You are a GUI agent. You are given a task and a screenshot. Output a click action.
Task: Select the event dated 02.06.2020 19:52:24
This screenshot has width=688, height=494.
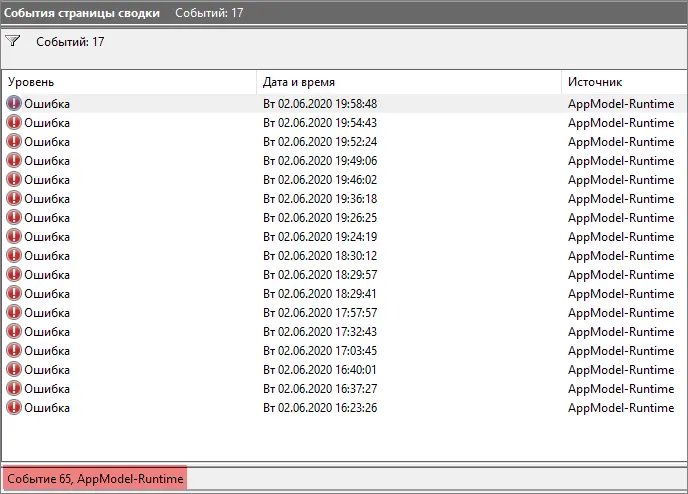click(320, 141)
